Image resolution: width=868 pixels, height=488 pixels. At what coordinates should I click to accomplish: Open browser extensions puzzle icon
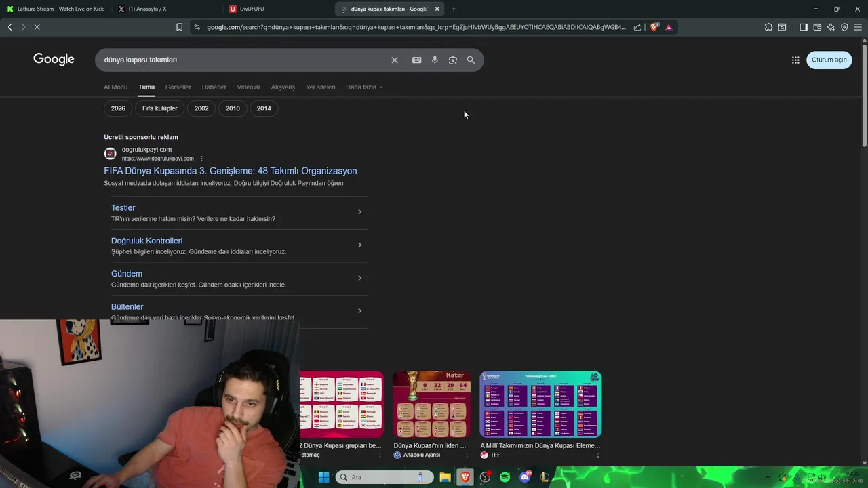click(x=768, y=27)
